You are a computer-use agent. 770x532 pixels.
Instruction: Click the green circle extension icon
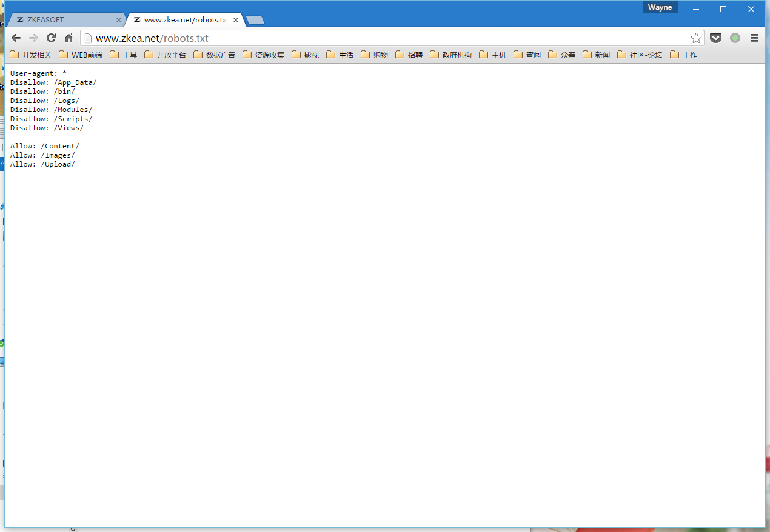coord(735,38)
